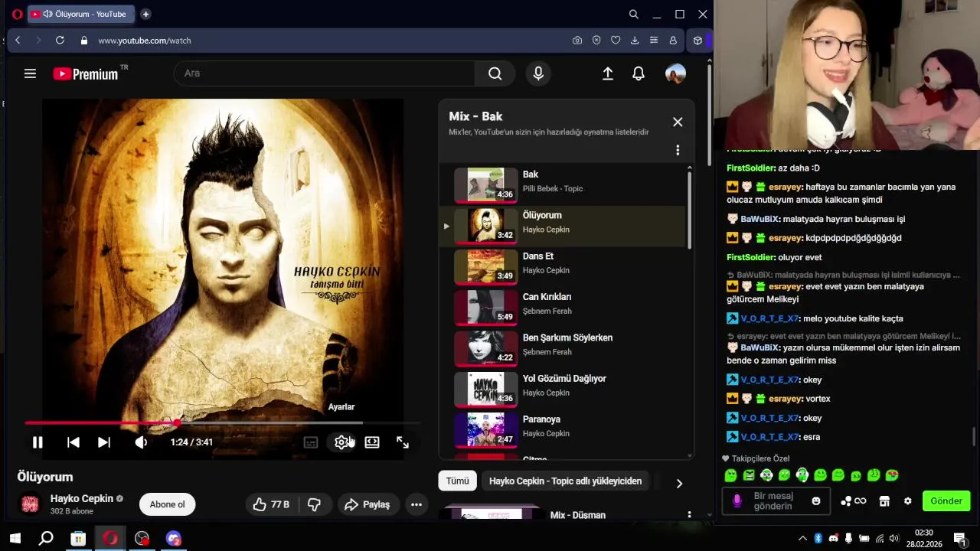Open the Windows Start menu
The width and height of the screenshot is (980, 551).
coord(15,539)
